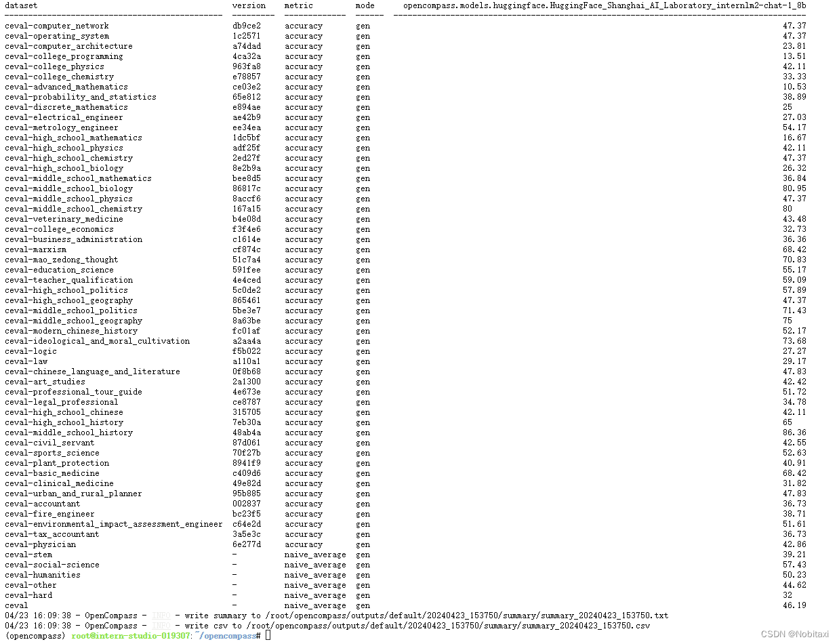The image size is (839, 644).
Task: Click ceval-urban_and_rural_planner row name
Action: pyautogui.click(x=73, y=494)
